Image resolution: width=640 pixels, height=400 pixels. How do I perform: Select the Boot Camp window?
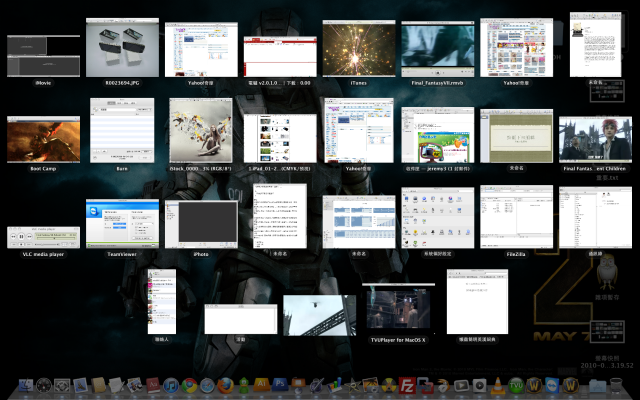(x=43, y=139)
